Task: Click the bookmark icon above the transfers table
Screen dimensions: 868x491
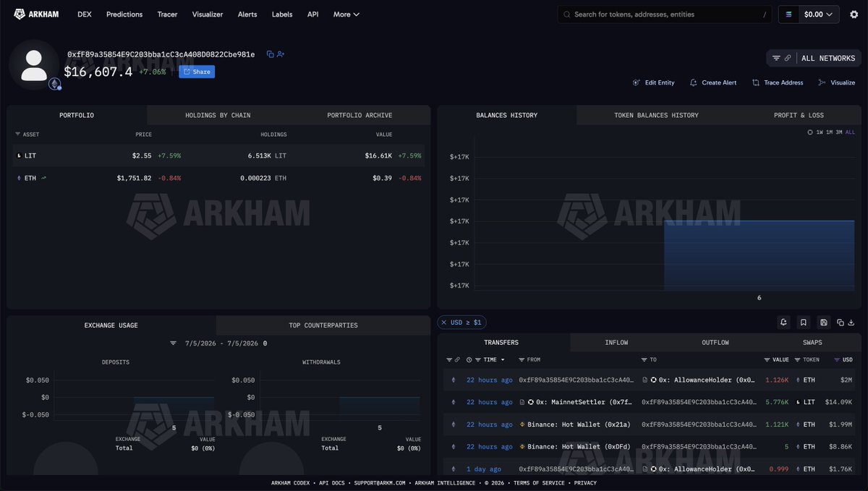Action: click(x=803, y=323)
